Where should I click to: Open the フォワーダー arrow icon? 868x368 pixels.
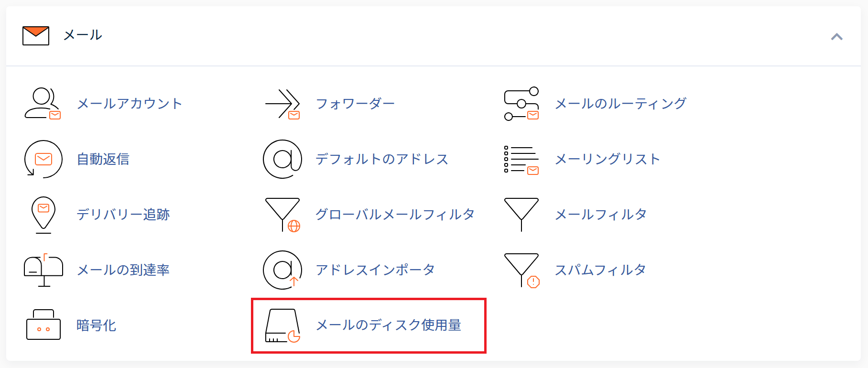point(282,103)
